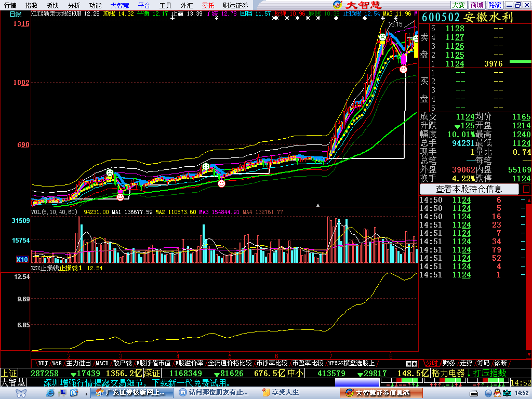Click the small gray triangle marker under the main chart
This screenshot has height=399, width=532.
[x=318, y=205]
